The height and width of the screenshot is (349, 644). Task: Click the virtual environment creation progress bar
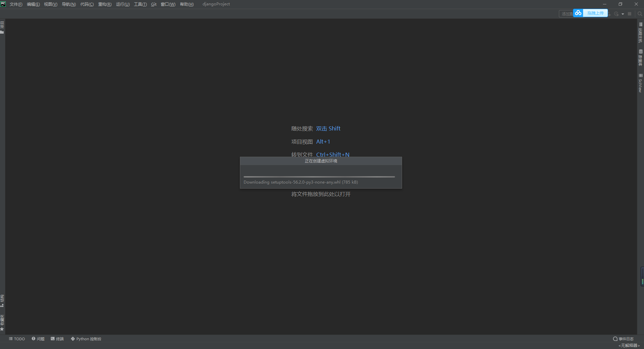tap(319, 177)
